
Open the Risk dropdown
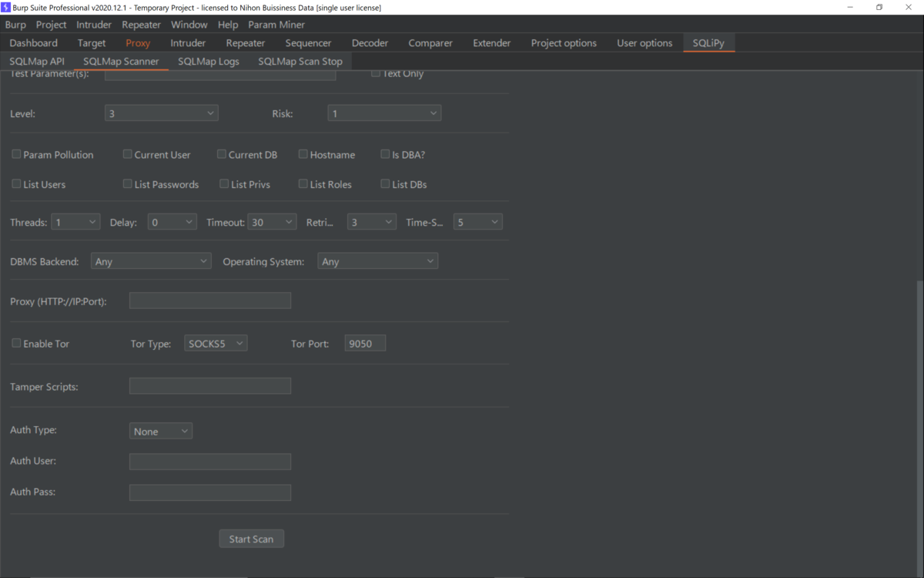[384, 113]
